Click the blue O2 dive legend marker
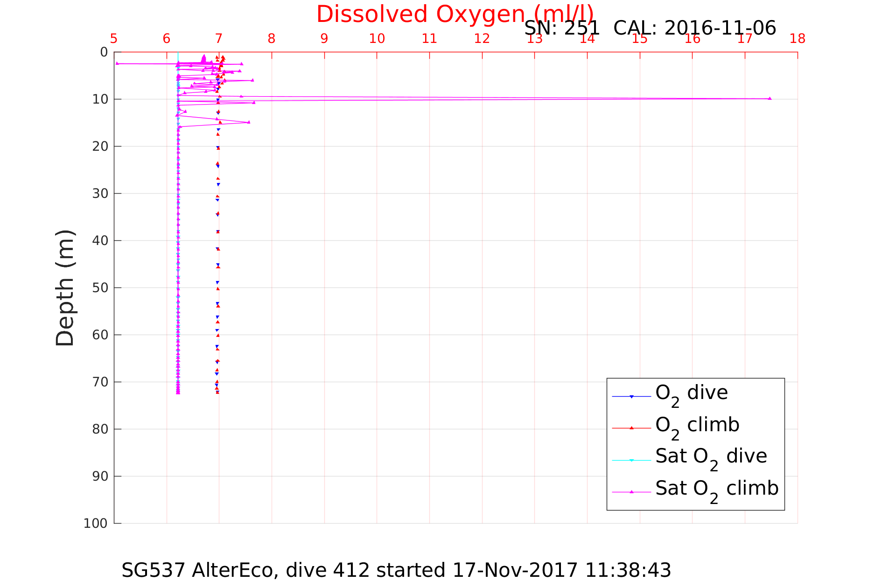The image size is (882, 588). coord(631,397)
